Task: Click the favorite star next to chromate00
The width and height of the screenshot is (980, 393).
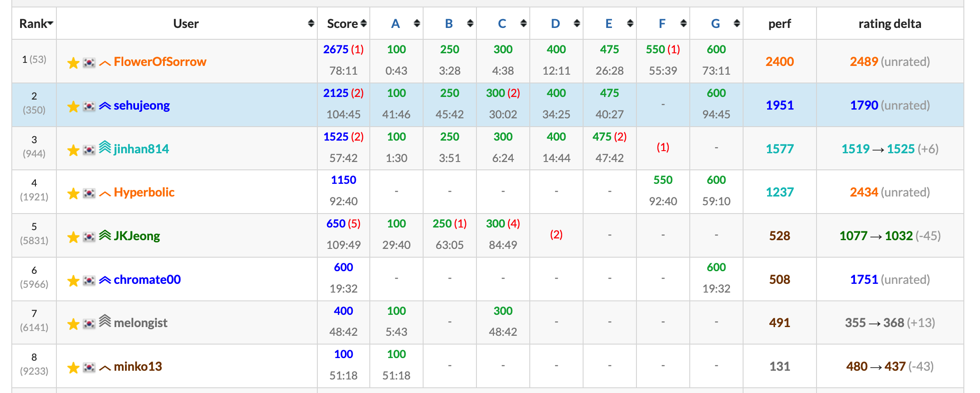Action: [73, 281]
